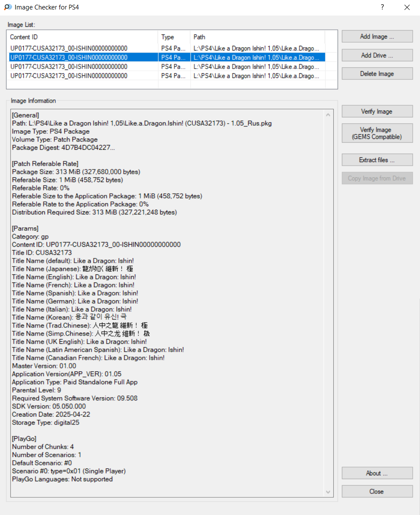This screenshot has width=420, height=515.
Task: Close the window with the X button
Action: click(x=407, y=7)
